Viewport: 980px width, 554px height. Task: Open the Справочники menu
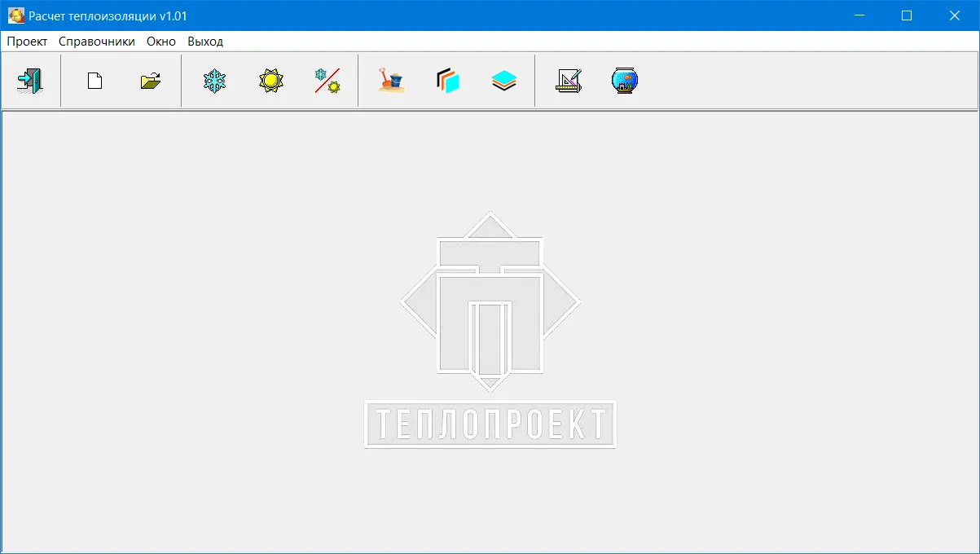click(97, 42)
